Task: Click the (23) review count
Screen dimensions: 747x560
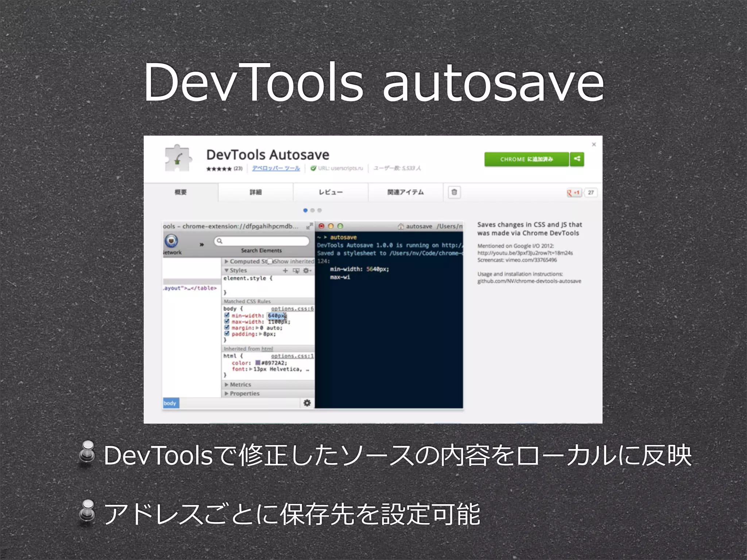Action: coord(238,168)
